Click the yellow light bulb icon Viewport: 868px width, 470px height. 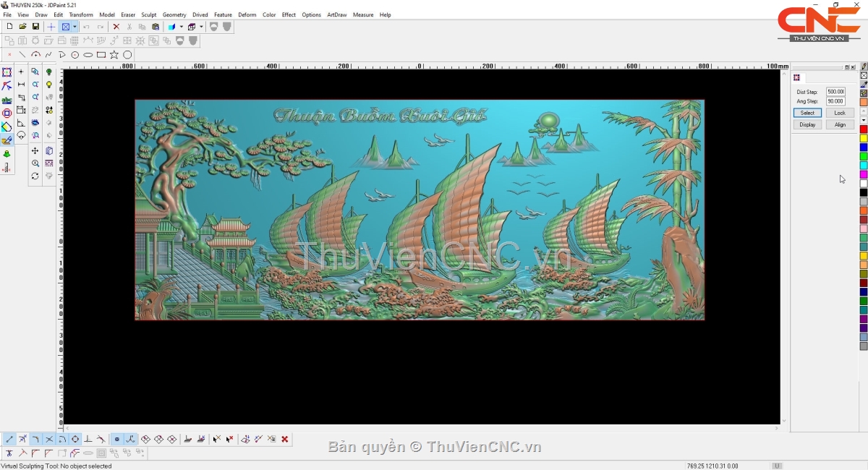pyautogui.click(x=49, y=85)
